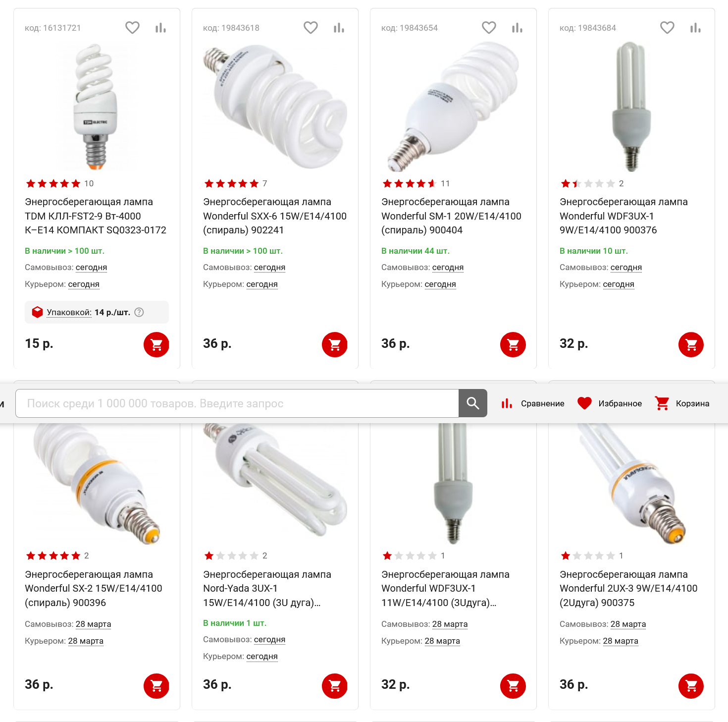Add TDM КЛЛ-FST2-9 lamp to favorites
The image size is (728, 722).
tap(132, 28)
